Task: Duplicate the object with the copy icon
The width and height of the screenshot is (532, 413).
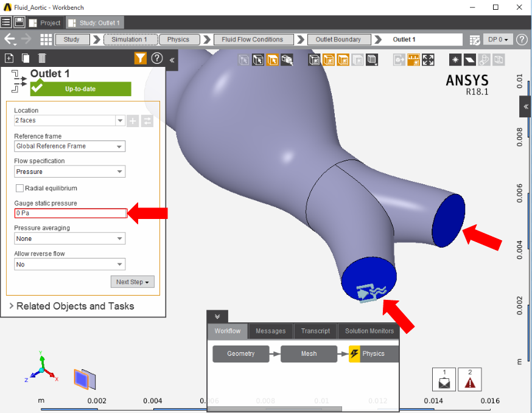Action: (26, 58)
